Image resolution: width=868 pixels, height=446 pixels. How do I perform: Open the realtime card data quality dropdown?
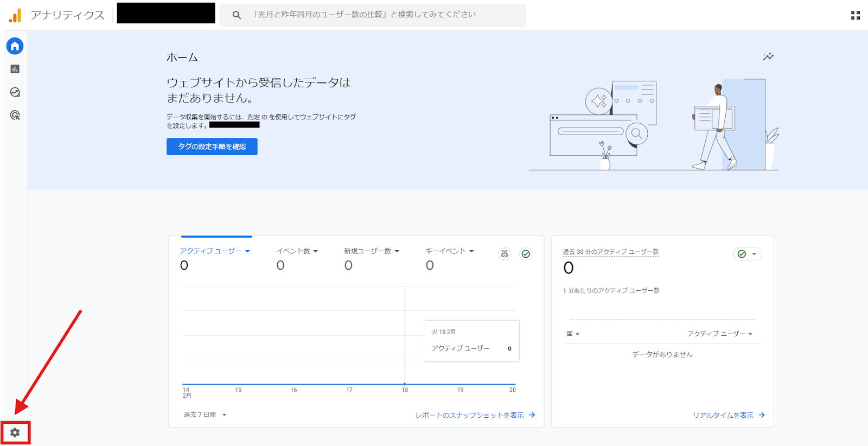(748, 254)
